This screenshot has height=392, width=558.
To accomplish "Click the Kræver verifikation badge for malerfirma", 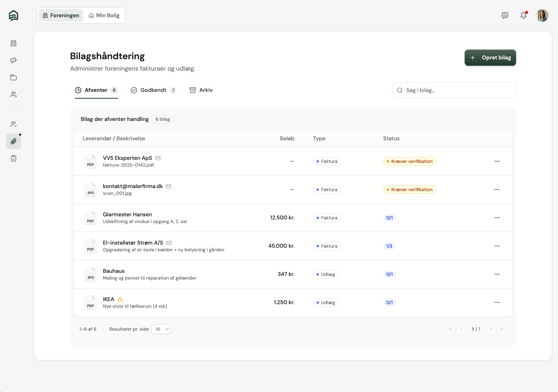I will [409, 190].
